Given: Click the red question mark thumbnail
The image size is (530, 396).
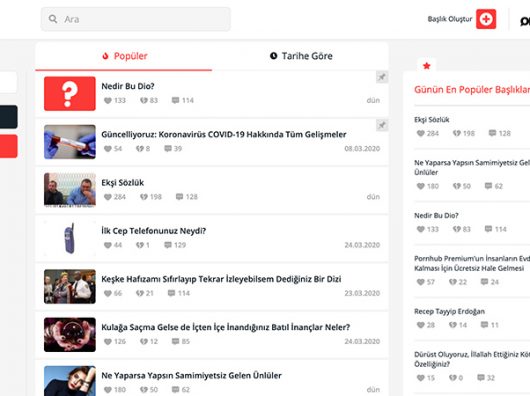Looking at the screenshot, I should pyautogui.click(x=70, y=94).
